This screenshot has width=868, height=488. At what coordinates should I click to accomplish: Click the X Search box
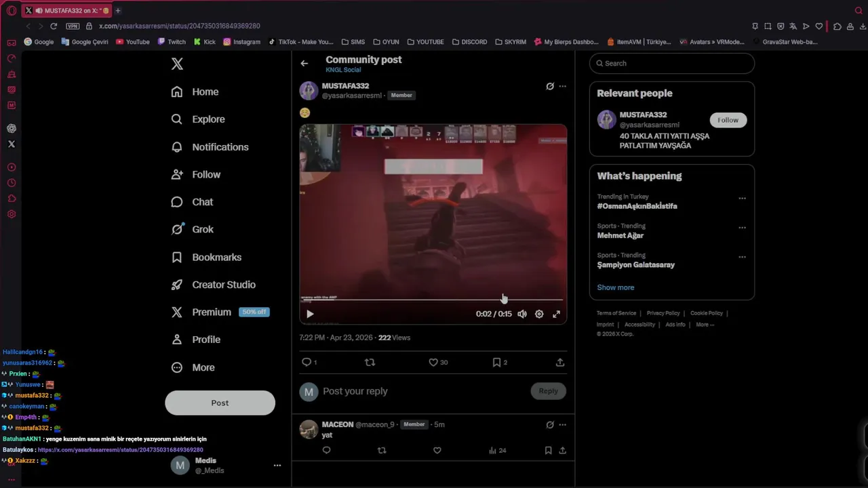point(672,63)
